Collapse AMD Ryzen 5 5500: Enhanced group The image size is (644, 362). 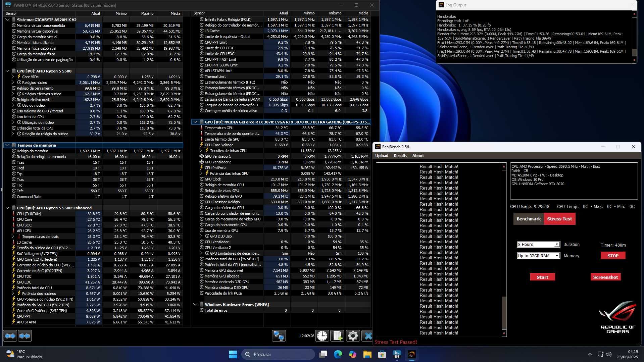pos(7,208)
